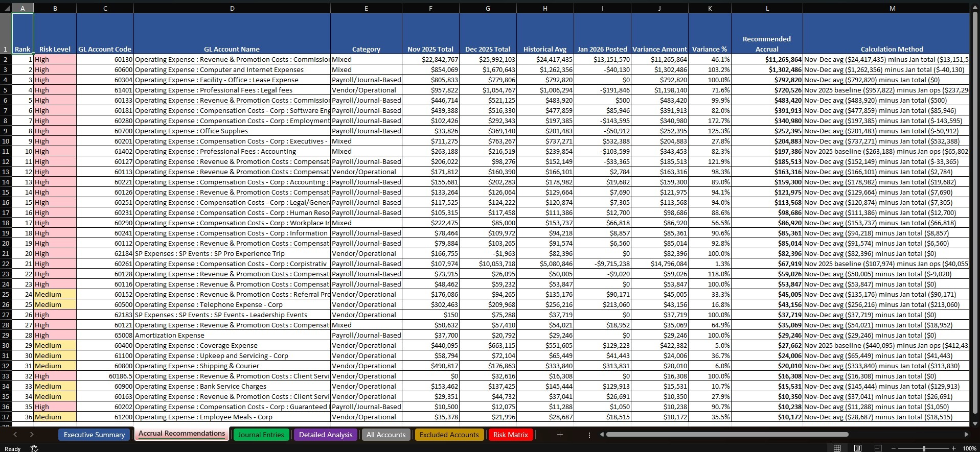Zoom out using minus icon

coord(893,448)
